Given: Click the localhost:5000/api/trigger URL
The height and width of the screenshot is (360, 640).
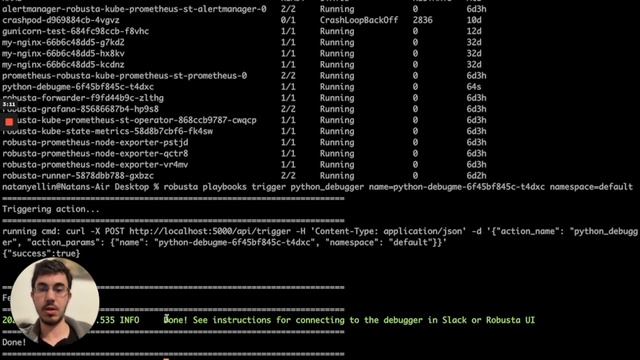Looking at the screenshot, I should [210, 231].
